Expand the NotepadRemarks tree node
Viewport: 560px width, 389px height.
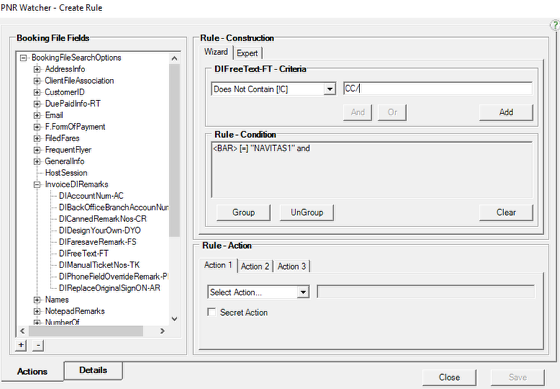[37, 311]
